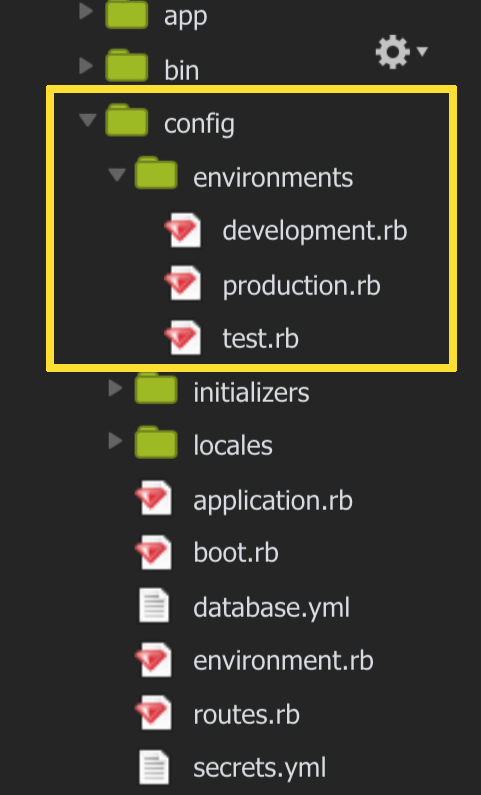The height and width of the screenshot is (795, 481).
Task: Collapse the environments folder arrow
Action: (x=117, y=174)
